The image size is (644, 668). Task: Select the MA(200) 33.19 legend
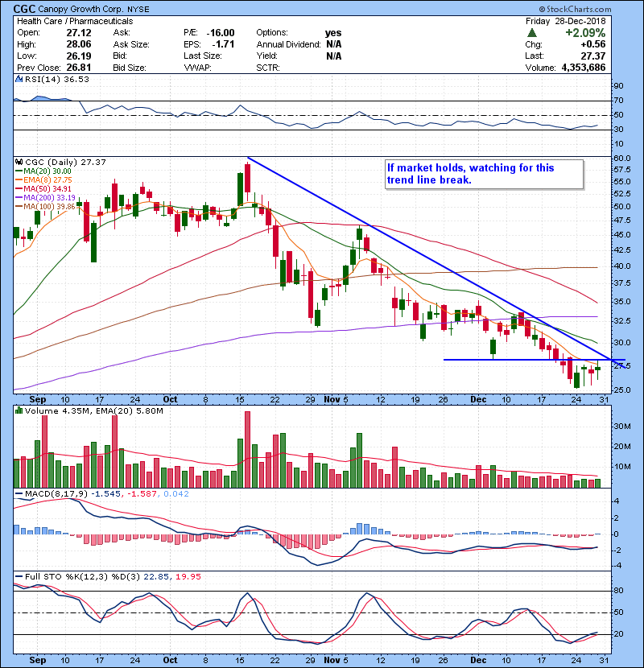click(x=45, y=198)
